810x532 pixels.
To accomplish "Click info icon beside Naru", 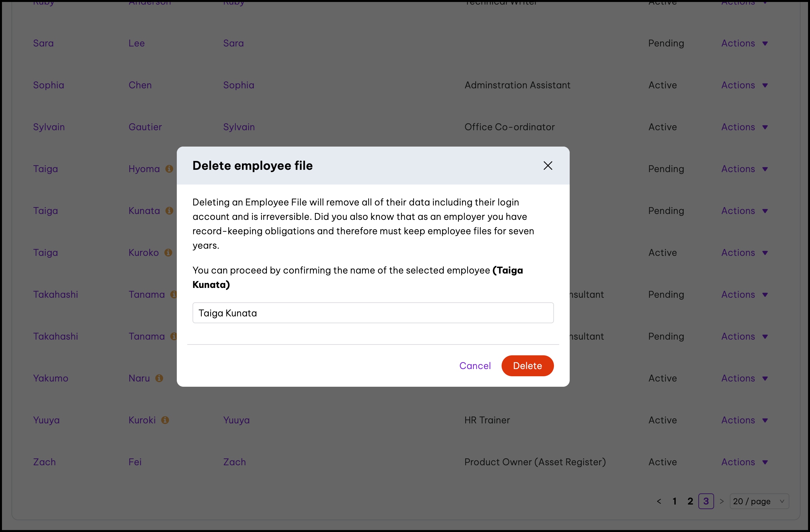I will pyautogui.click(x=159, y=378).
